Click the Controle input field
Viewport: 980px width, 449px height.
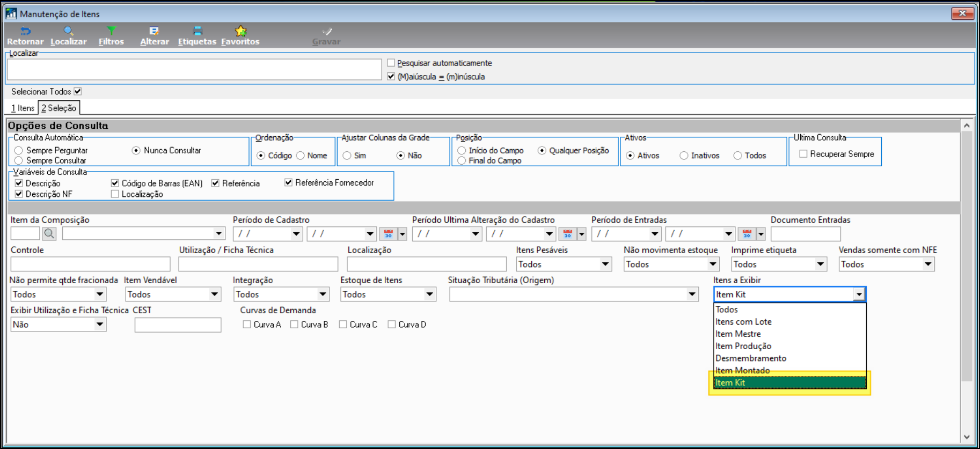(x=90, y=264)
